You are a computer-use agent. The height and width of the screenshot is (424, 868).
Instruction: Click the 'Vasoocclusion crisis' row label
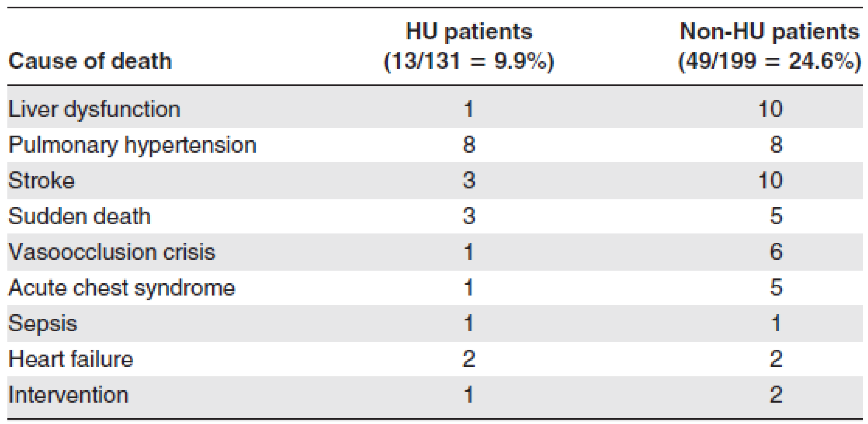[x=111, y=252]
